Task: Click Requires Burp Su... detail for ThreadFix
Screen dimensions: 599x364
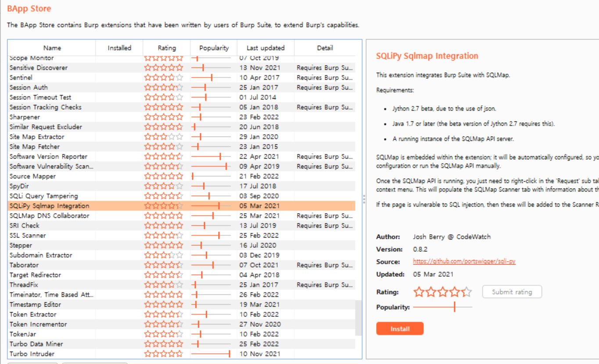Action: tap(325, 285)
